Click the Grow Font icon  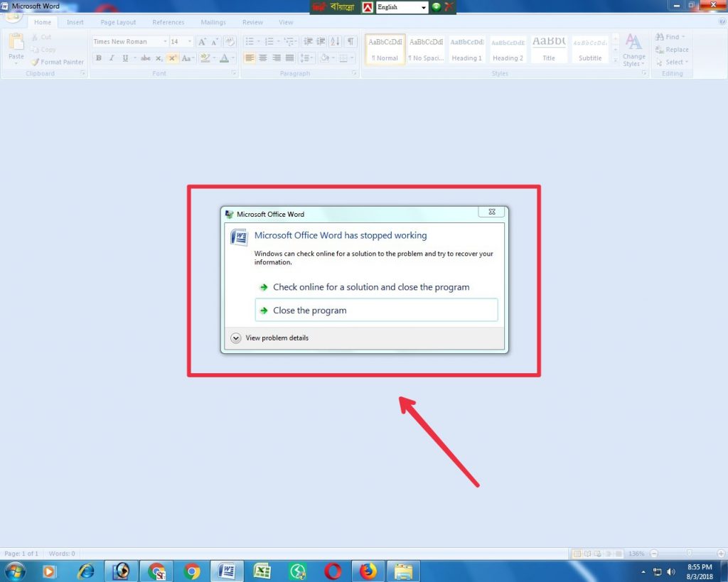[x=202, y=42]
